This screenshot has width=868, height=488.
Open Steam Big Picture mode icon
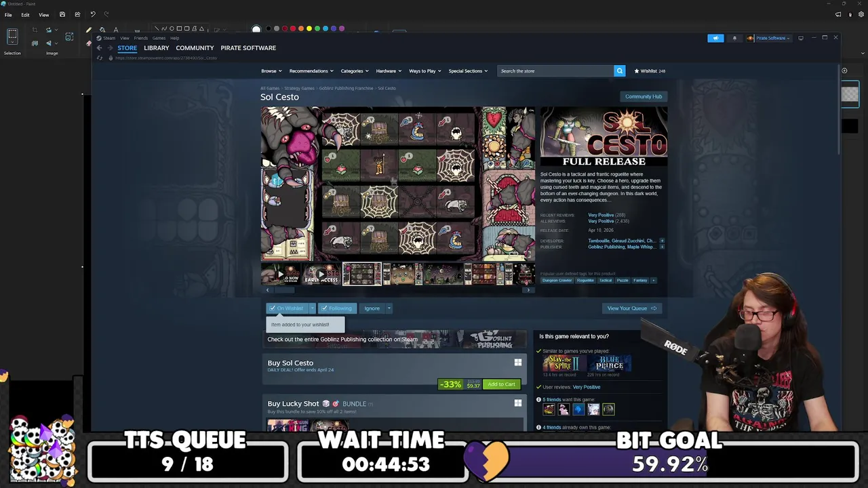click(801, 38)
